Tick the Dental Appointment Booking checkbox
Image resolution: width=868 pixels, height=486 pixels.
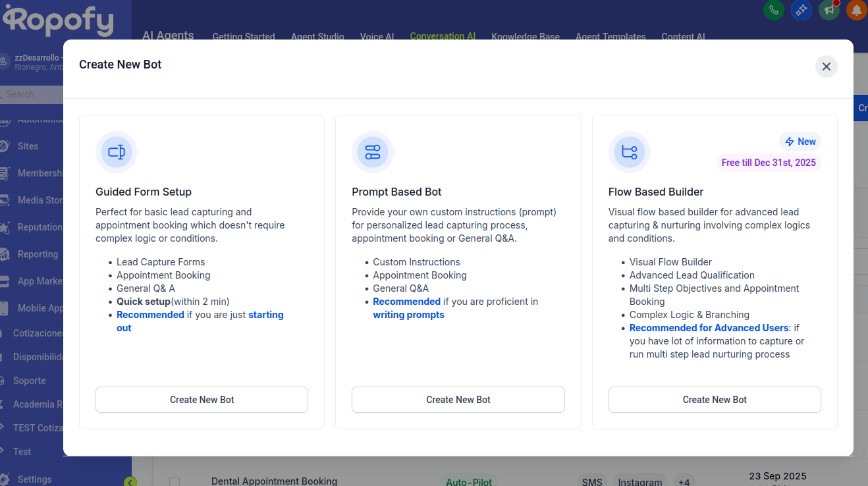tap(175, 481)
